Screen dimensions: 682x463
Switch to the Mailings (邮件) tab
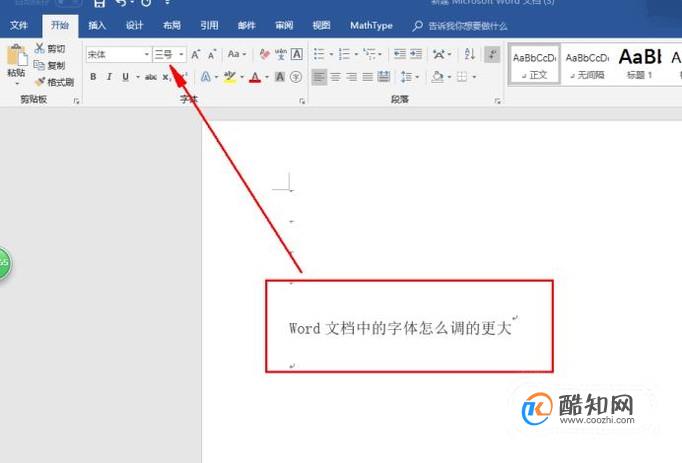246,25
